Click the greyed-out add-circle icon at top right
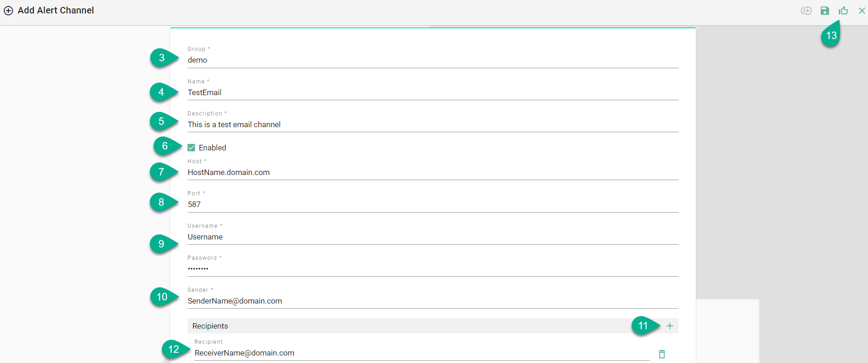 (x=806, y=11)
